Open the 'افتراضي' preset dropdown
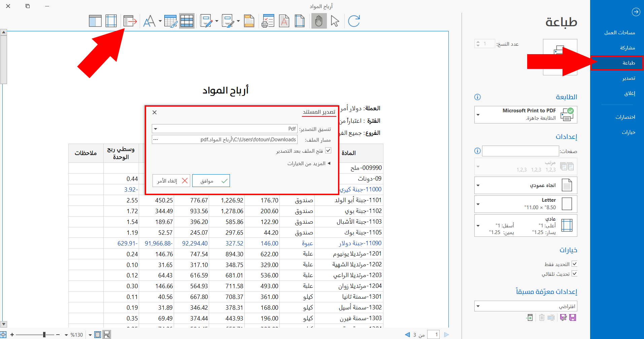 tap(526, 306)
